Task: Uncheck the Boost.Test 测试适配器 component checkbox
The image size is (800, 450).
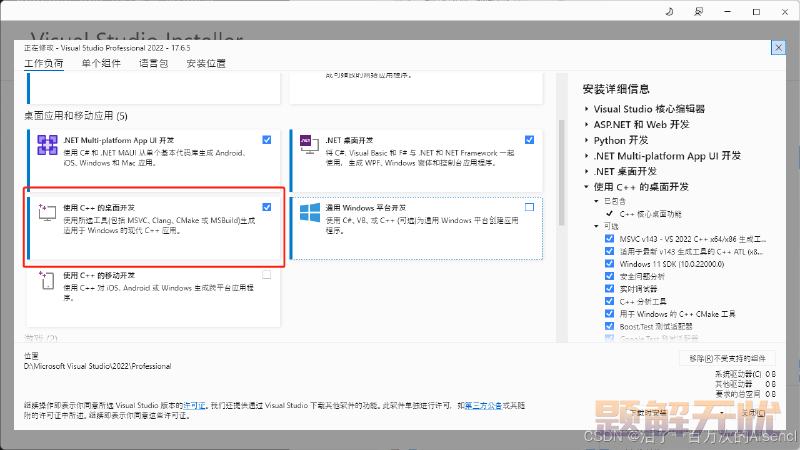Action: pos(609,326)
